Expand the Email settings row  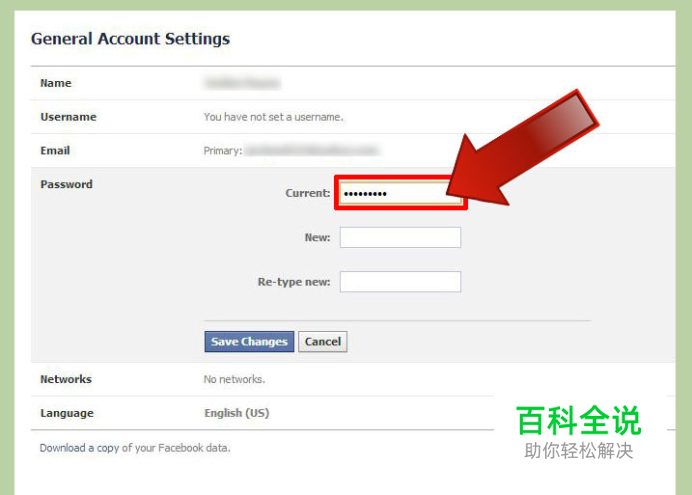tap(353, 150)
